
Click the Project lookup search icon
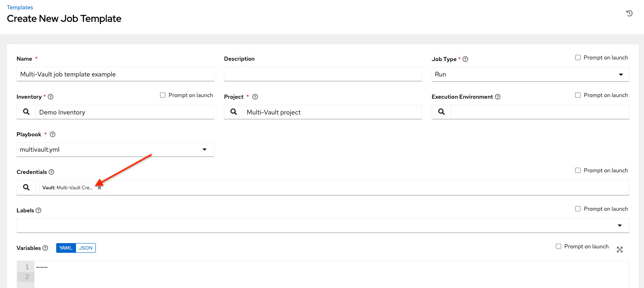pos(234,112)
